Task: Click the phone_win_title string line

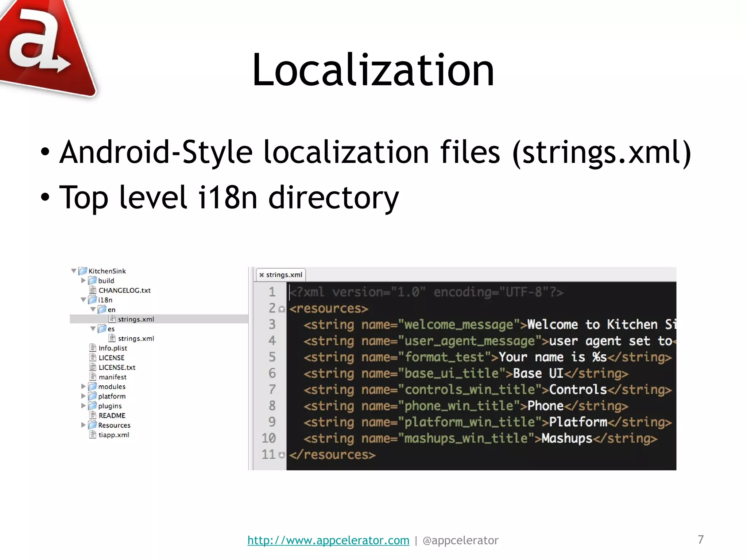Action: coord(466,406)
